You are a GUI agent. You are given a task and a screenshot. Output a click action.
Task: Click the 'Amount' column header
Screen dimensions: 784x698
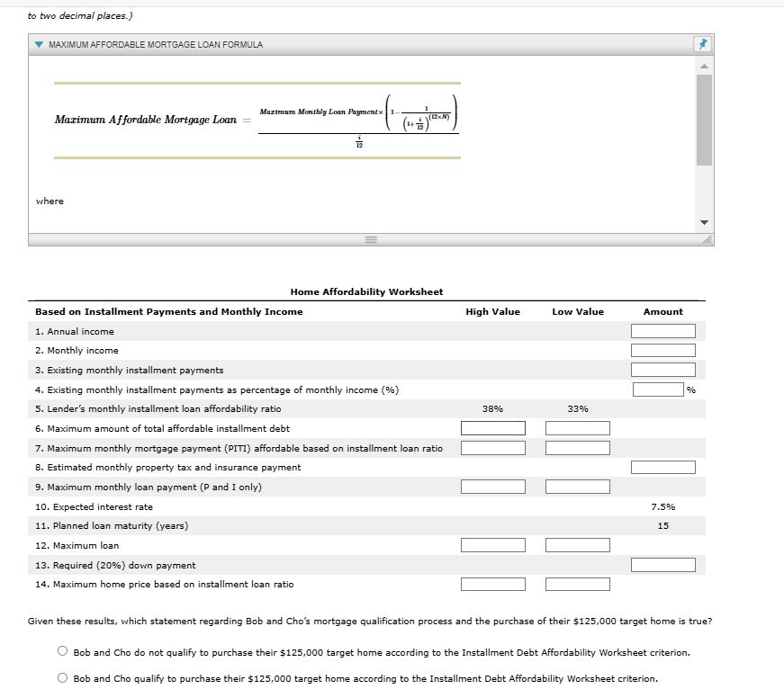tap(663, 312)
